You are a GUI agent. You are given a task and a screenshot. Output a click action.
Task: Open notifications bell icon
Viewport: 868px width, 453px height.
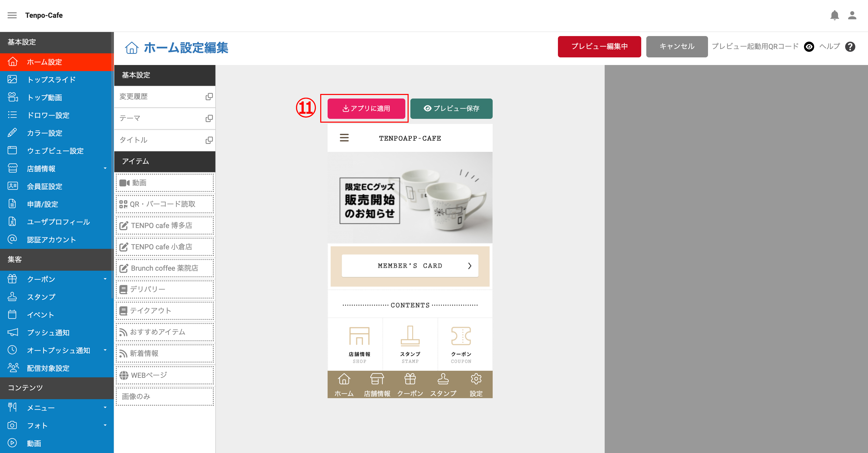point(834,15)
